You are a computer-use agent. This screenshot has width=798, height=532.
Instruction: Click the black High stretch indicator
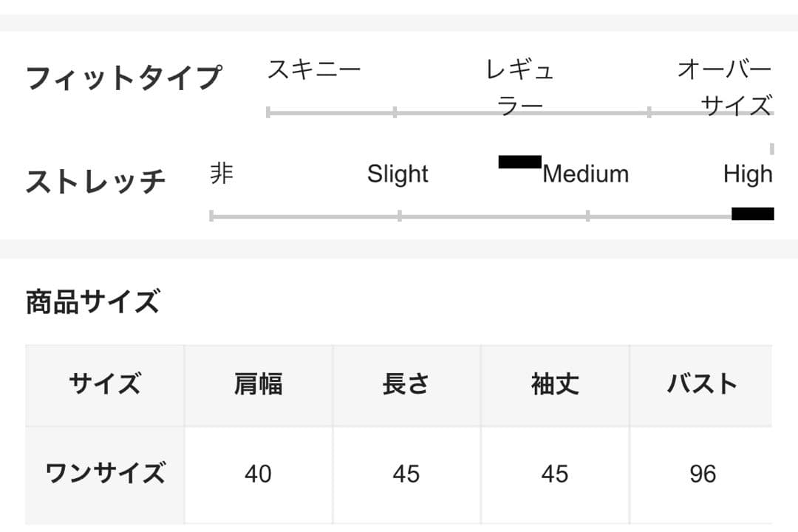point(753,214)
